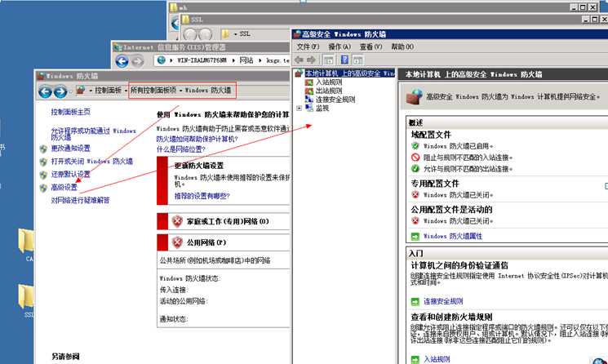Open 打开或关闭 Windows 防火墙 link
Screen dimensions: 608x364
coord(92,162)
